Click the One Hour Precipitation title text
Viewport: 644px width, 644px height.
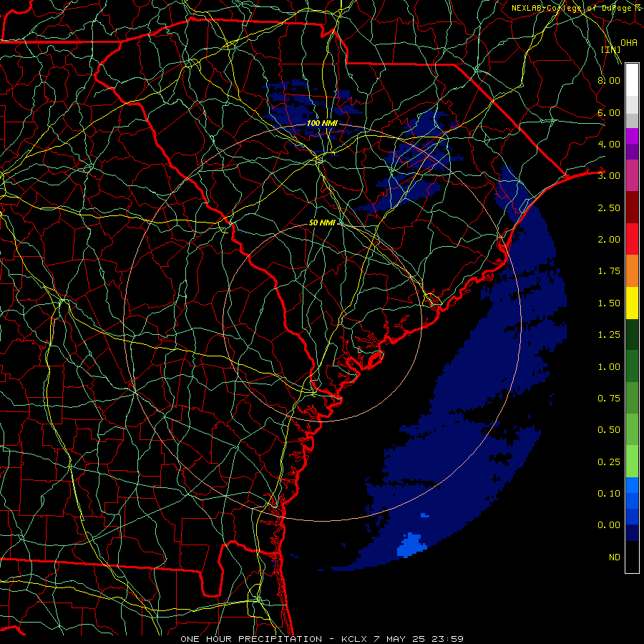(x=251, y=639)
